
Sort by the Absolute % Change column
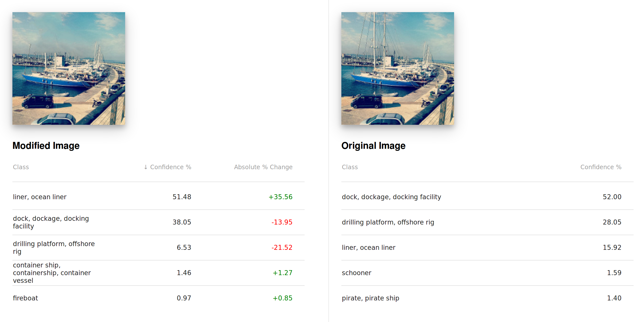(263, 167)
